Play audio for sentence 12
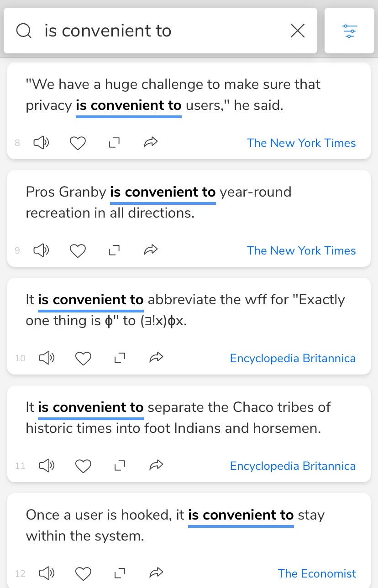 click(x=47, y=573)
